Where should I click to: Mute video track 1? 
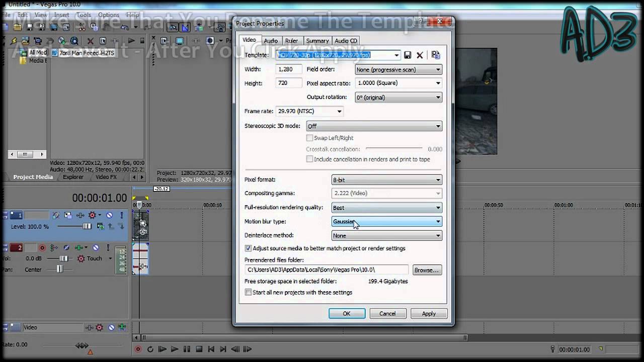click(109, 215)
